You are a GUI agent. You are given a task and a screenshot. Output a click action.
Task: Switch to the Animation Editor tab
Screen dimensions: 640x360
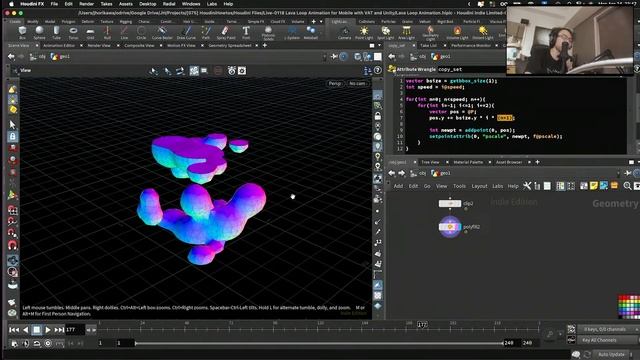click(x=59, y=46)
